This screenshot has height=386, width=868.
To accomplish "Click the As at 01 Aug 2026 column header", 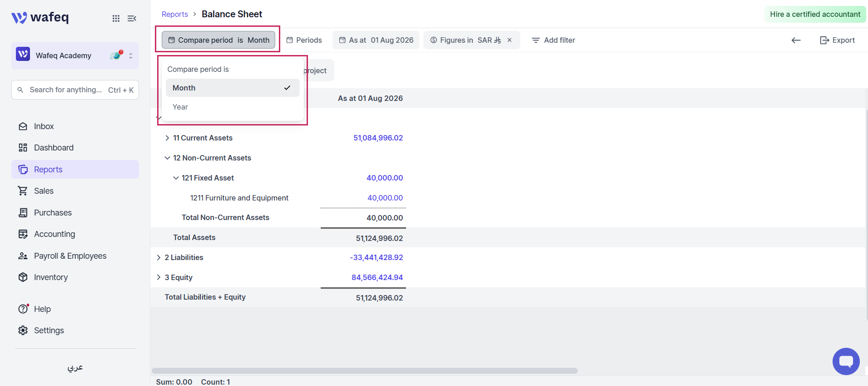I will pos(370,98).
